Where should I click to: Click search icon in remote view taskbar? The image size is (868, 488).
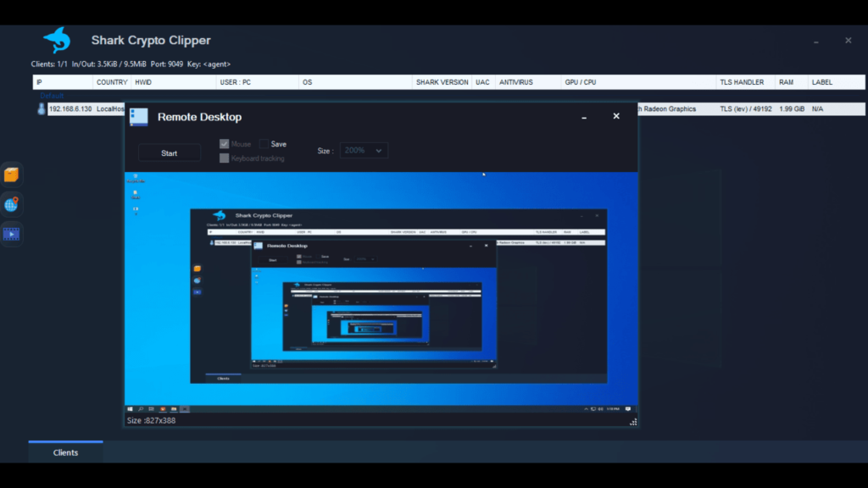pos(141,409)
